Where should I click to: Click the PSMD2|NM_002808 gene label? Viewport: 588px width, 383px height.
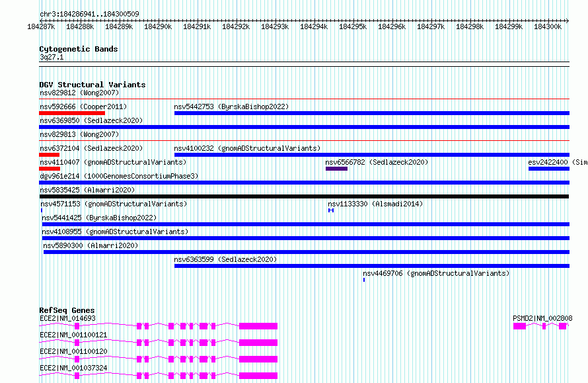542,318
